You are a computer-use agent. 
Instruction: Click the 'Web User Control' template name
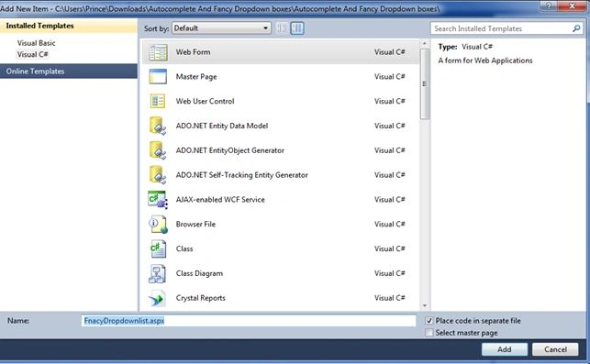click(205, 101)
